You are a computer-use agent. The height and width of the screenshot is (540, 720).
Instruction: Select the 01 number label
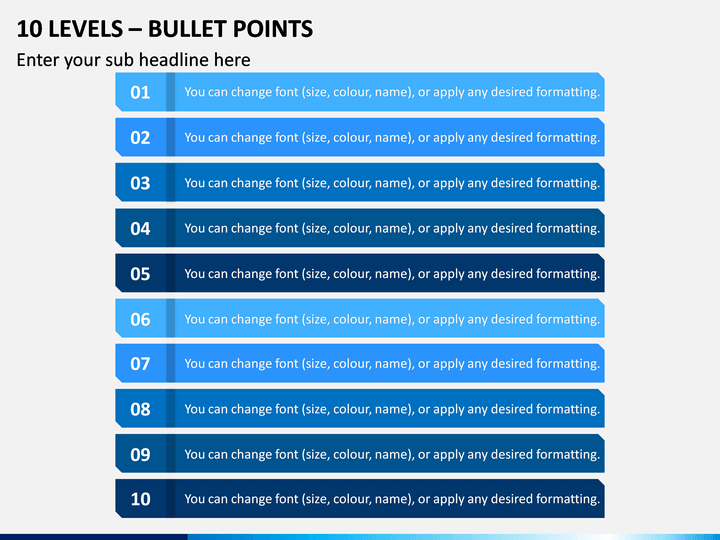click(x=140, y=92)
